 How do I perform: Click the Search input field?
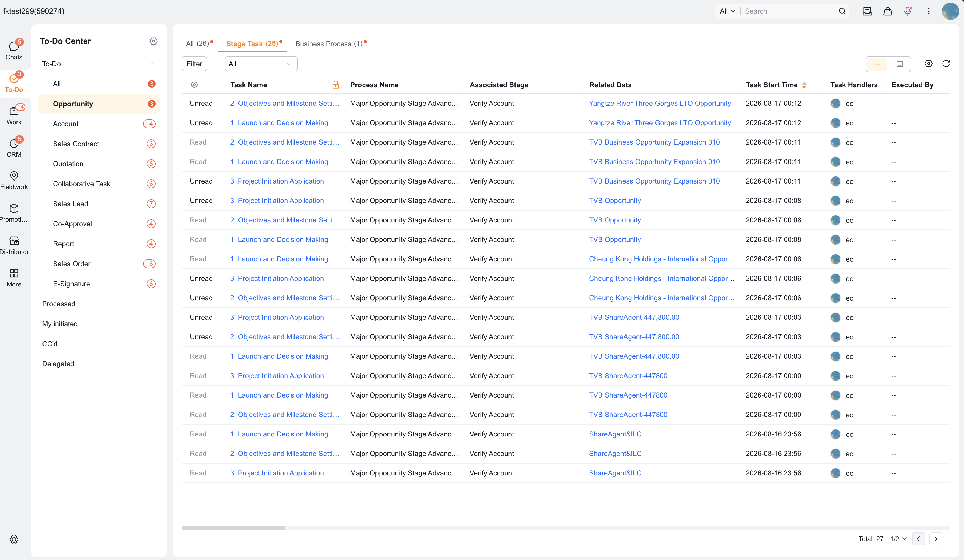pyautogui.click(x=790, y=11)
